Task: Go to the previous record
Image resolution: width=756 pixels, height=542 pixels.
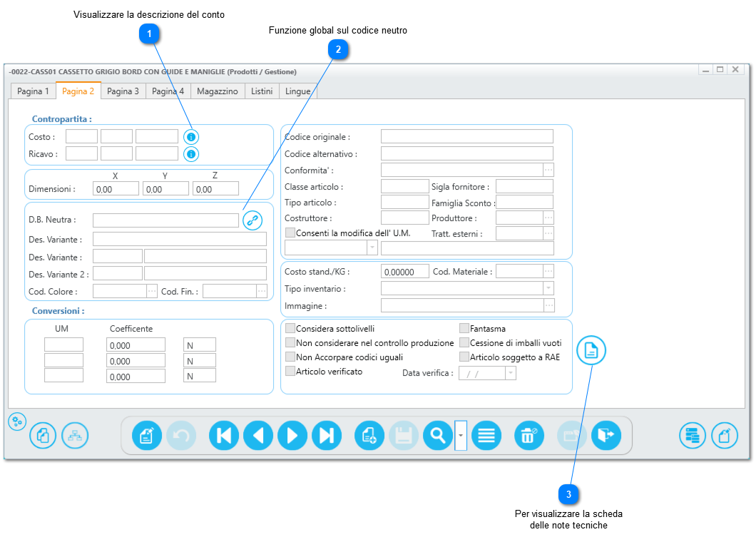Action: click(258, 436)
